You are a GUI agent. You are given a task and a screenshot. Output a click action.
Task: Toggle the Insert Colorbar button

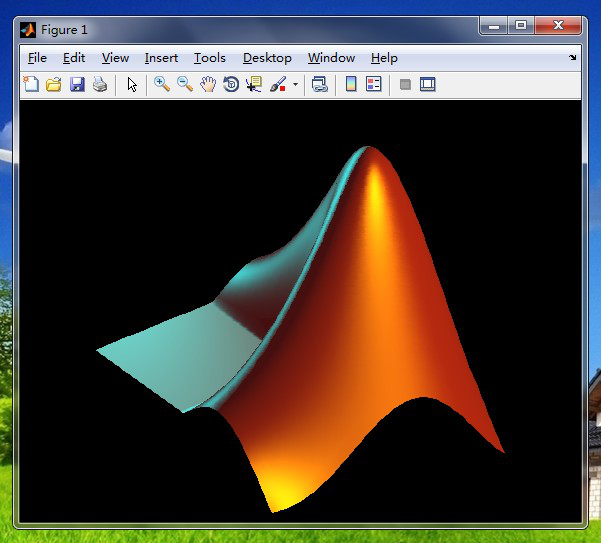(351, 85)
